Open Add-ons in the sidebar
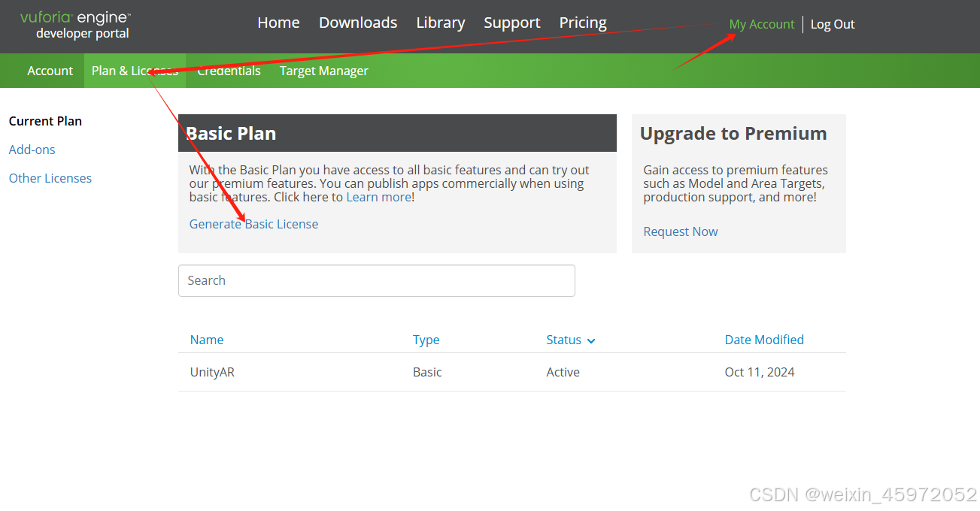980x511 pixels. point(32,150)
